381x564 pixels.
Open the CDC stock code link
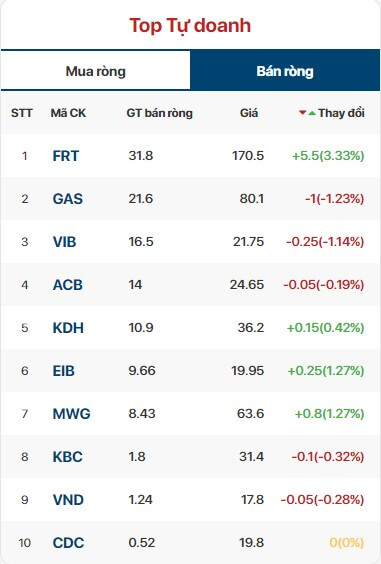(68, 543)
